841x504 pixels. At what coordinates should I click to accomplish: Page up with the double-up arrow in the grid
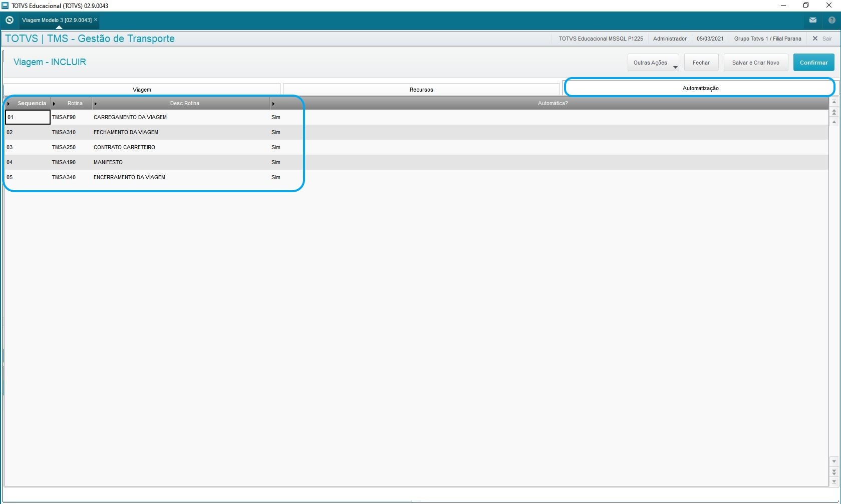click(834, 112)
